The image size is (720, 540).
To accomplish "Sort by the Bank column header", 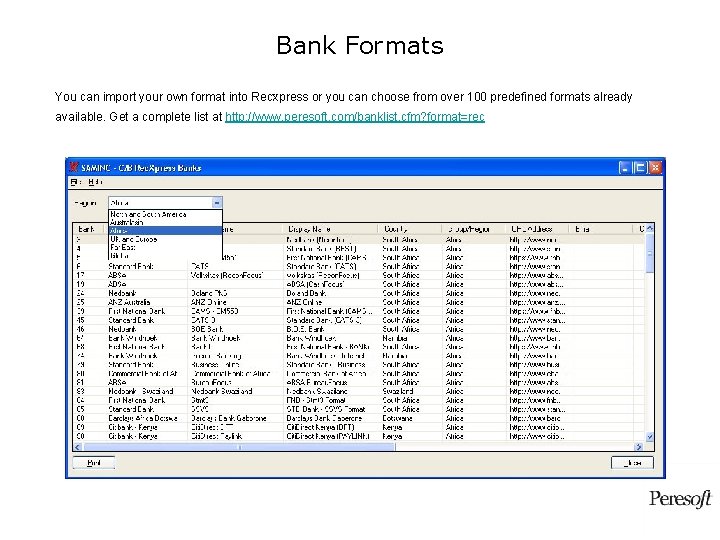I will coord(87,229).
